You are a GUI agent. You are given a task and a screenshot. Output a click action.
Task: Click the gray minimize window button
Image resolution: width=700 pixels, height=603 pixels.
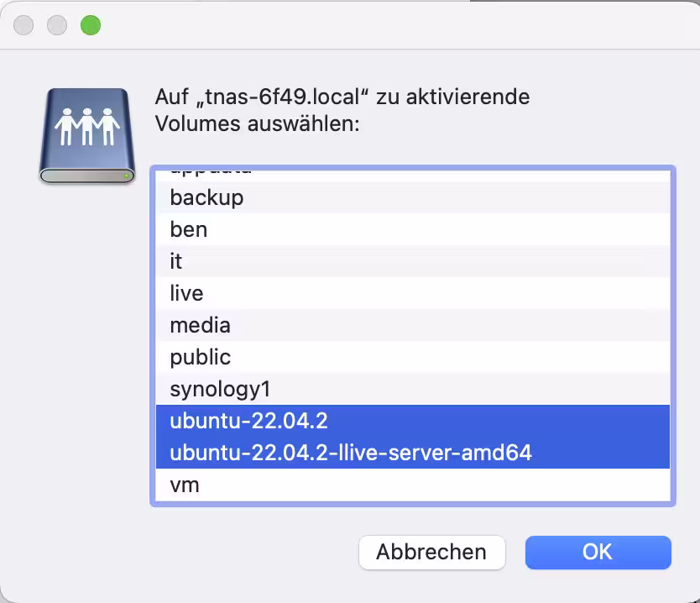coord(57,25)
